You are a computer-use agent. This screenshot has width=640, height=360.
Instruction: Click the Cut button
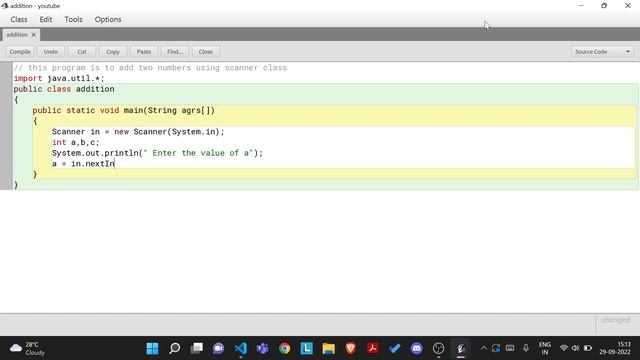point(82,52)
